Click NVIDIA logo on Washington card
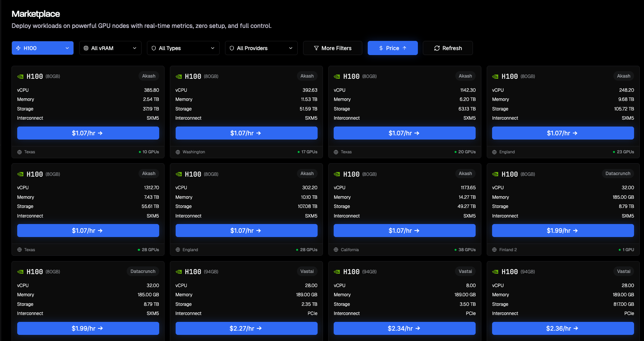This screenshot has width=644, height=341. pyautogui.click(x=179, y=76)
